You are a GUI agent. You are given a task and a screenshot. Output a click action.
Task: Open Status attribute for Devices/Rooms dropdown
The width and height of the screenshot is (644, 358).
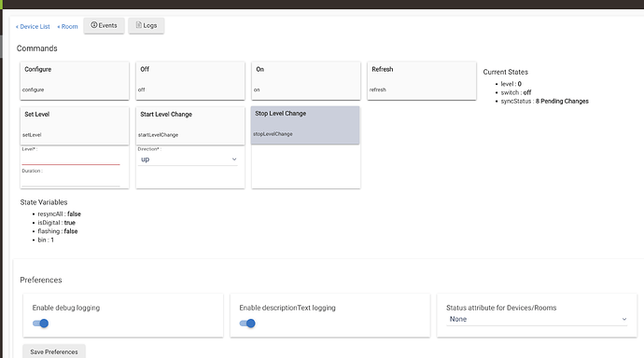click(x=537, y=319)
